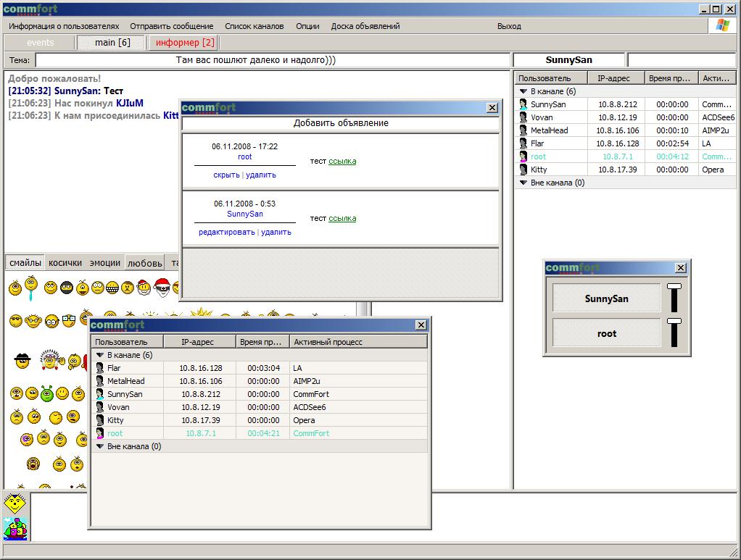Screen dimensions: 741x560
Task: Choose the smiley wearing a black hat
Action: tap(22, 359)
